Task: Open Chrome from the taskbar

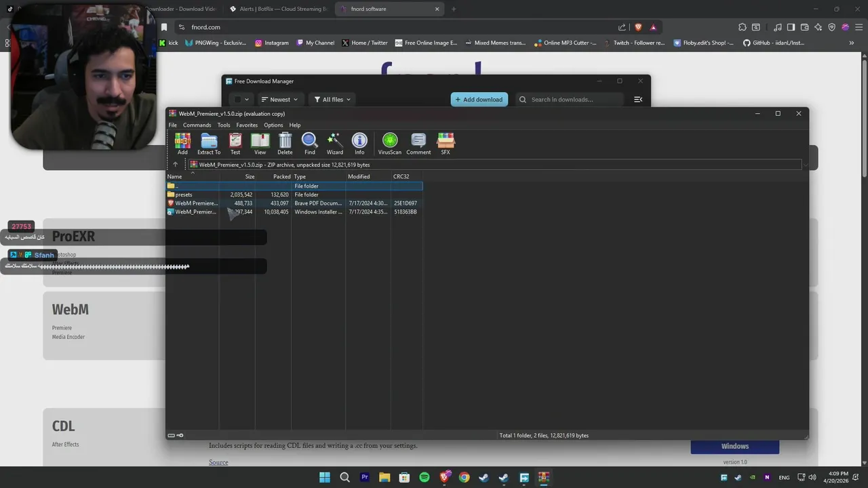Action: coord(464,477)
